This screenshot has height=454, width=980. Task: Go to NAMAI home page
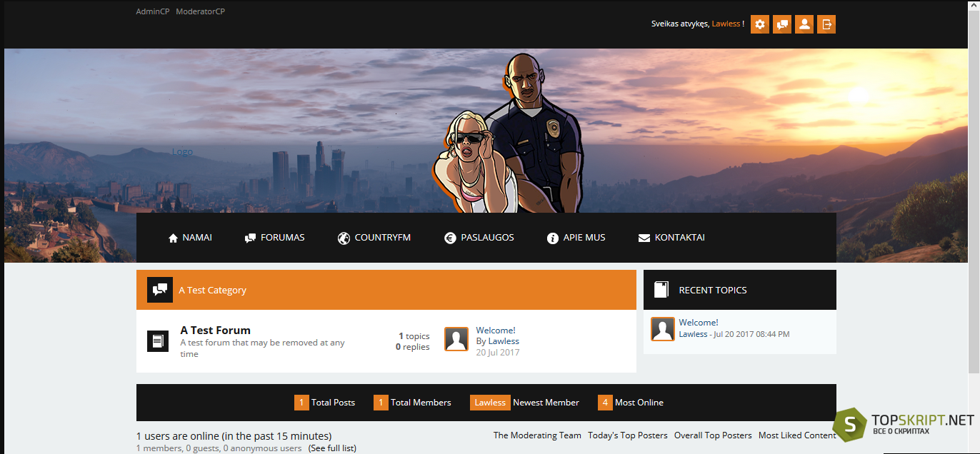click(190, 238)
